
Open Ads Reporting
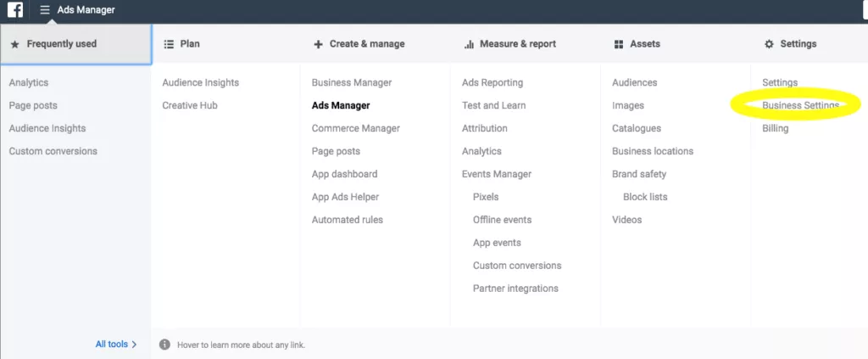[492, 82]
